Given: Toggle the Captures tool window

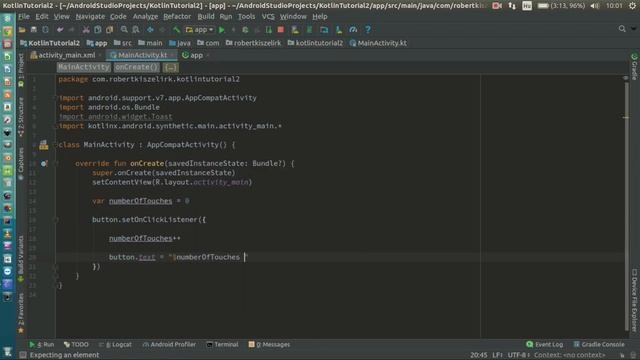Looking at the screenshot, I should [21, 163].
